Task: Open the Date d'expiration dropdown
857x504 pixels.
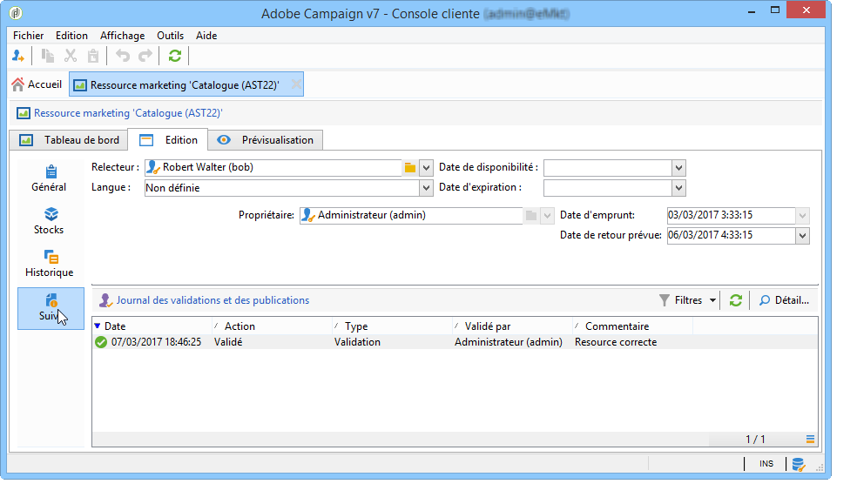Action: tap(678, 188)
